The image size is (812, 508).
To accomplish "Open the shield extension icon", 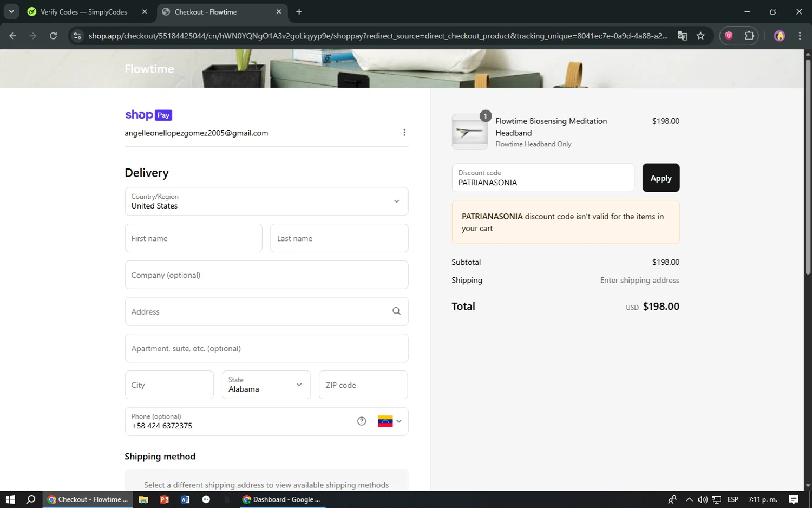I will [729, 36].
